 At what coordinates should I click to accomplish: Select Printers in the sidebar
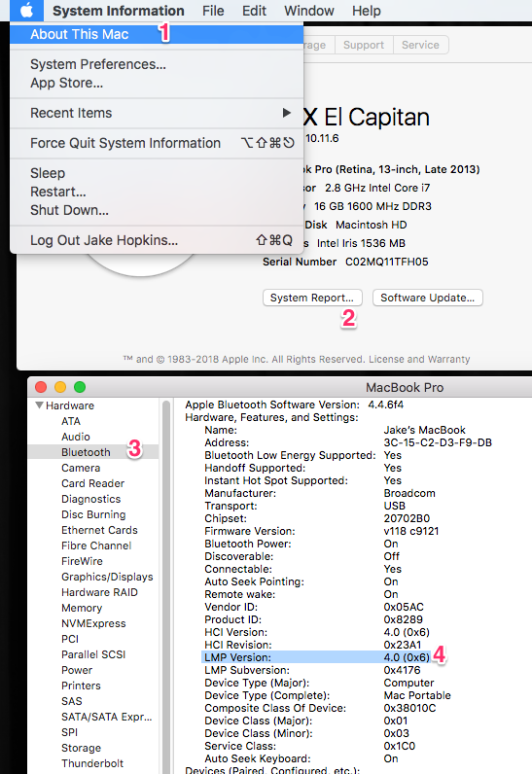point(81,686)
